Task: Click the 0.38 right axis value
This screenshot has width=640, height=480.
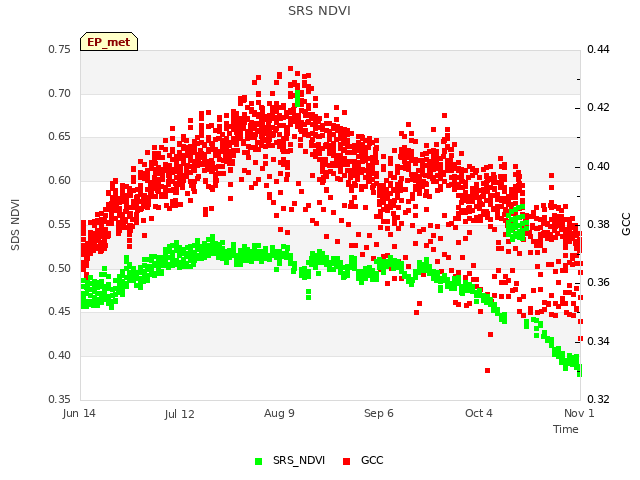Action: coord(598,224)
